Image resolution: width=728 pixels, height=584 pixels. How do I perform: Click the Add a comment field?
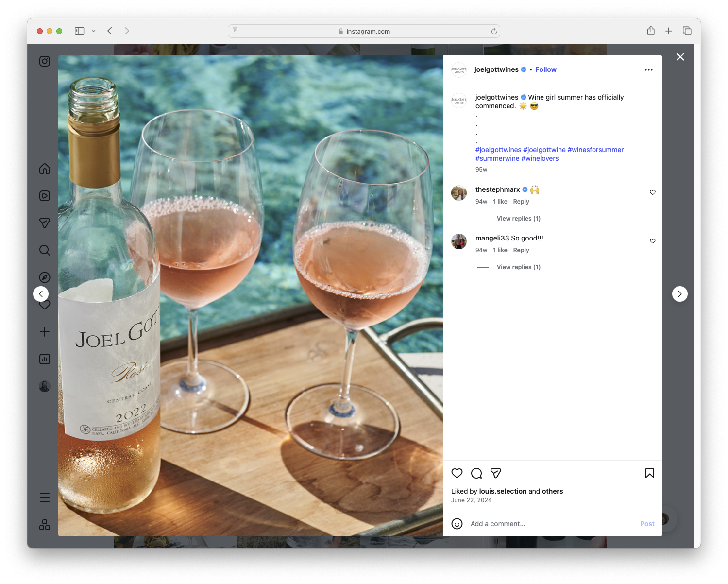(x=552, y=524)
